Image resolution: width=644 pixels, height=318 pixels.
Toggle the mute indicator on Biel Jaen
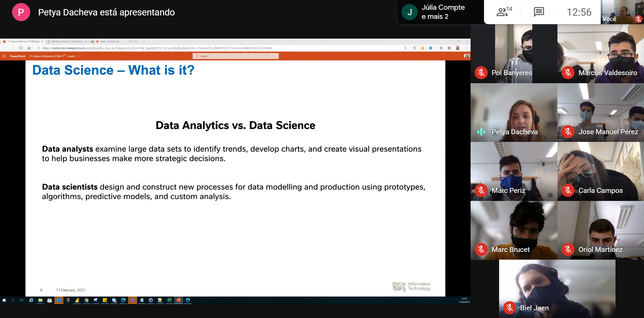pyautogui.click(x=509, y=308)
